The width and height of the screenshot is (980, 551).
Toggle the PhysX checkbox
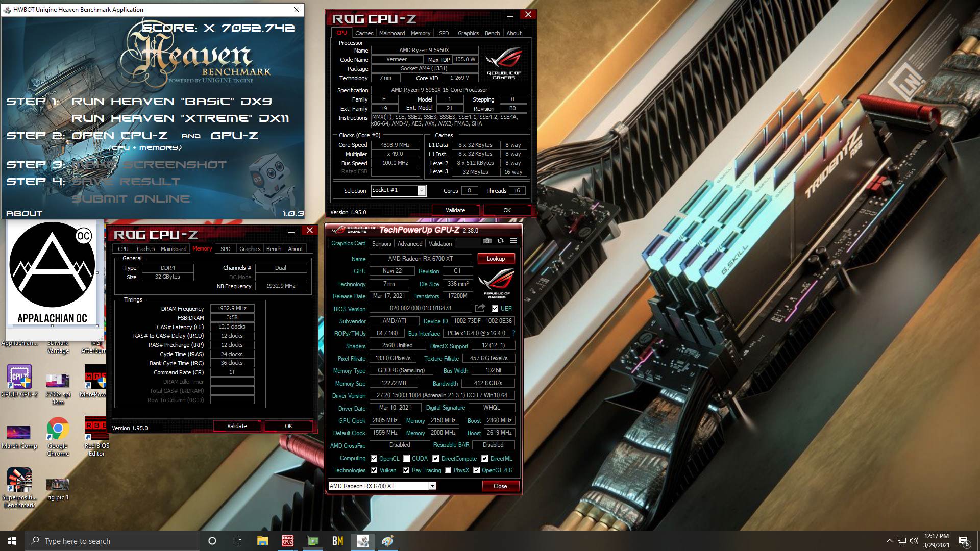[448, 470]
